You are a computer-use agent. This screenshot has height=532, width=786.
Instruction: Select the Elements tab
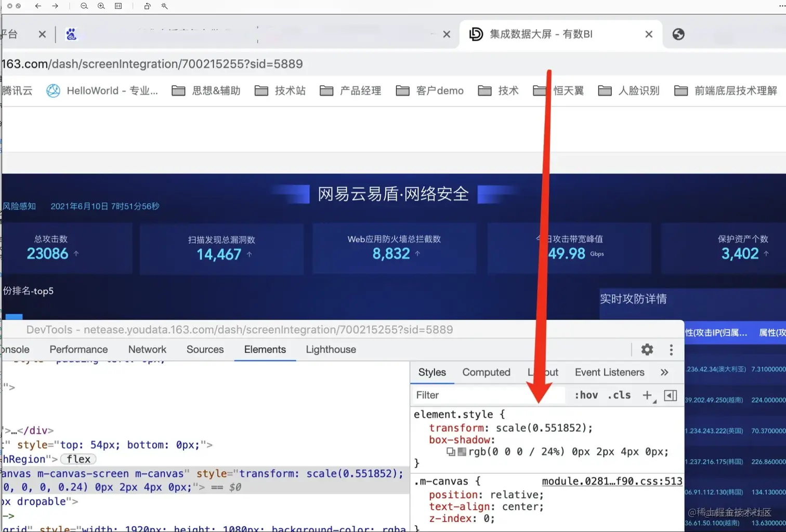coord(265,350)
